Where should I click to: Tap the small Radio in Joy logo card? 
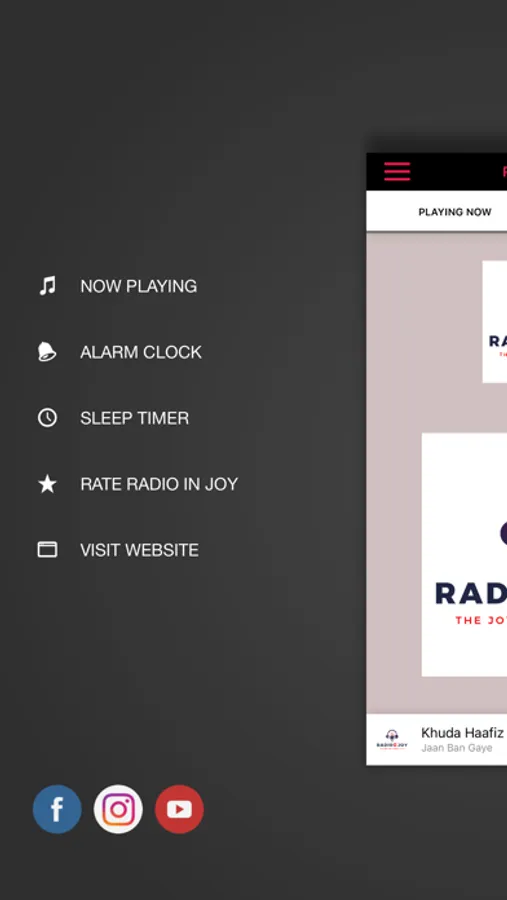pos(494,321)
